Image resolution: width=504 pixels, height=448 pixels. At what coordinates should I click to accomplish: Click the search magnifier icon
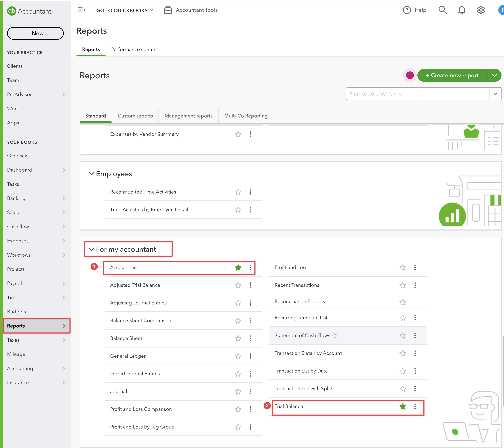coord(443,10)
